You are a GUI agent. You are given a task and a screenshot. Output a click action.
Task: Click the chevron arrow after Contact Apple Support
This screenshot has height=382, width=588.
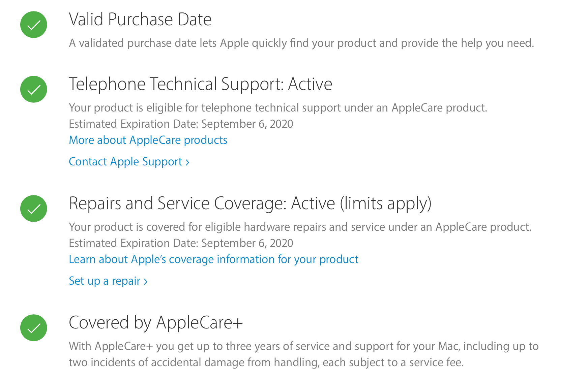click(187, 162)
